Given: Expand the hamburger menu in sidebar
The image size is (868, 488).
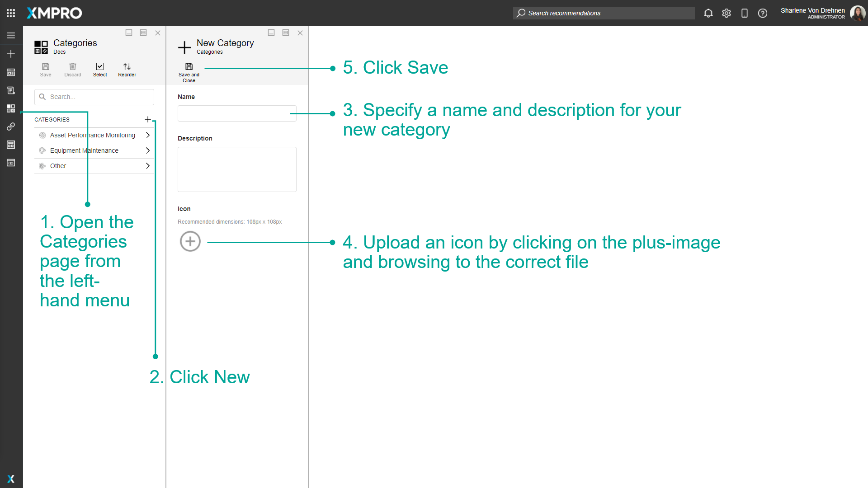Looking at the screenshot, I should coord(11,35).
